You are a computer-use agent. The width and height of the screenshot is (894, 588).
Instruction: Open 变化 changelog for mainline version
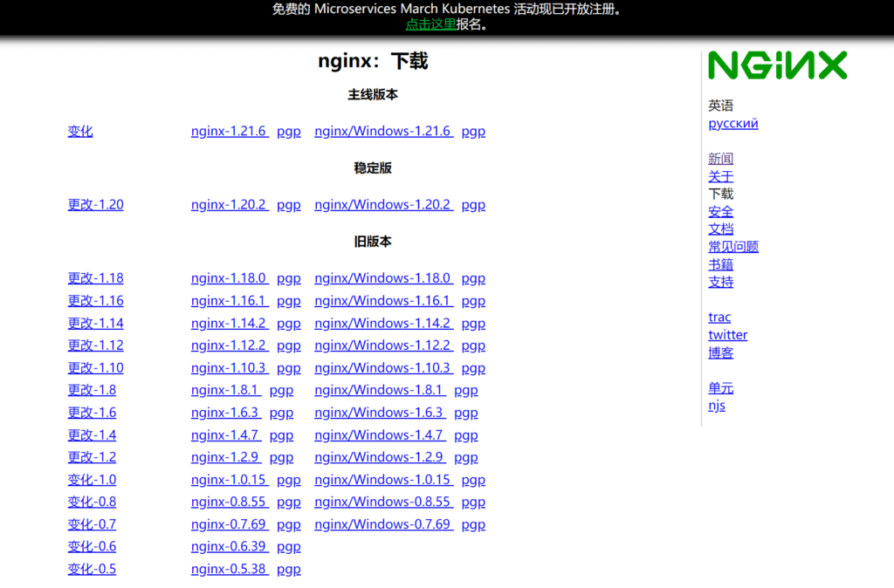click(x=79, y=131)
